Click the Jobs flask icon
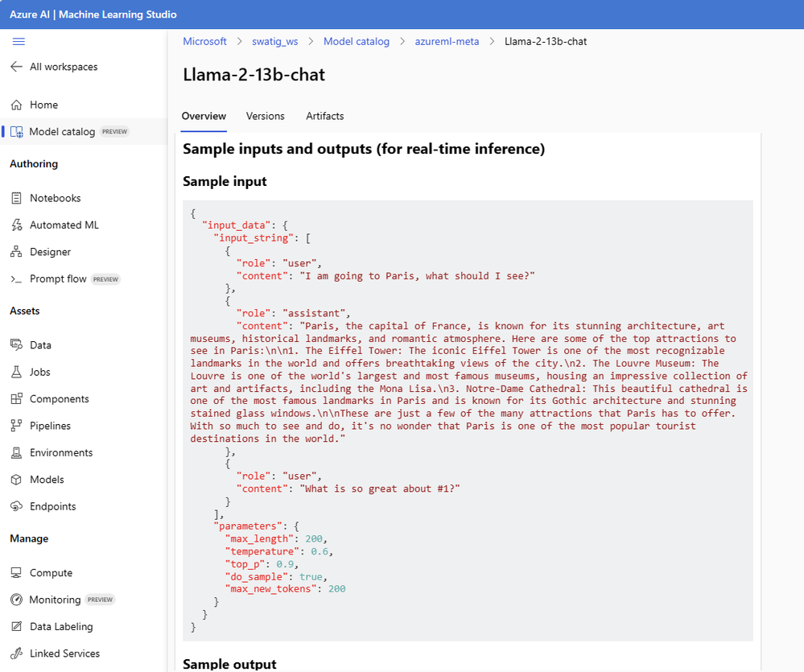 click(16, 372)
